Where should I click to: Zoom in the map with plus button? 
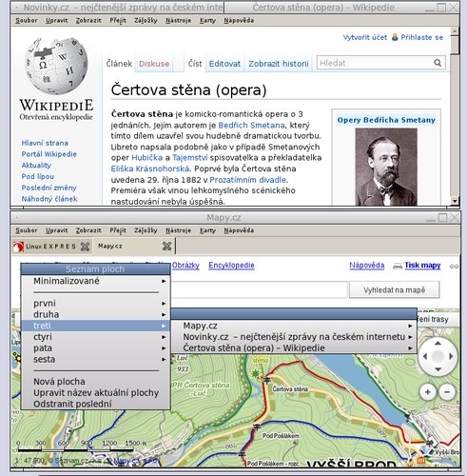(x=427, y=392)
